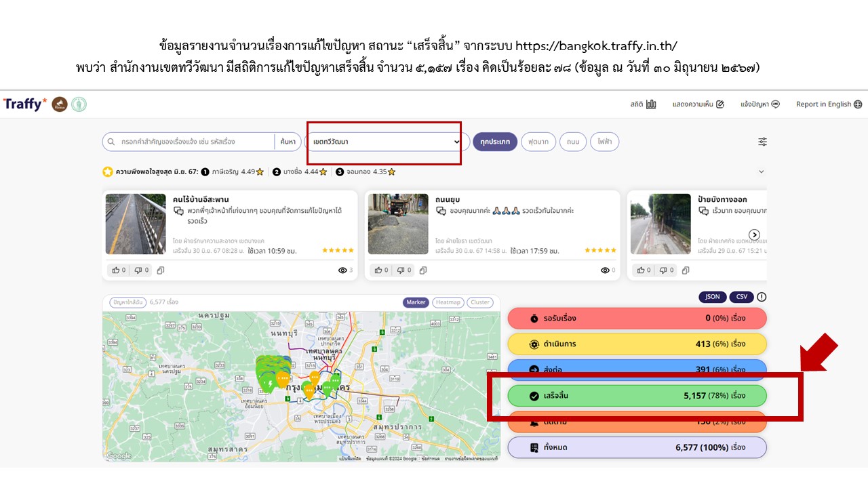Screen dimensions: 868x488
Task: Select the Marker map mode
Action: pos(416,302)
